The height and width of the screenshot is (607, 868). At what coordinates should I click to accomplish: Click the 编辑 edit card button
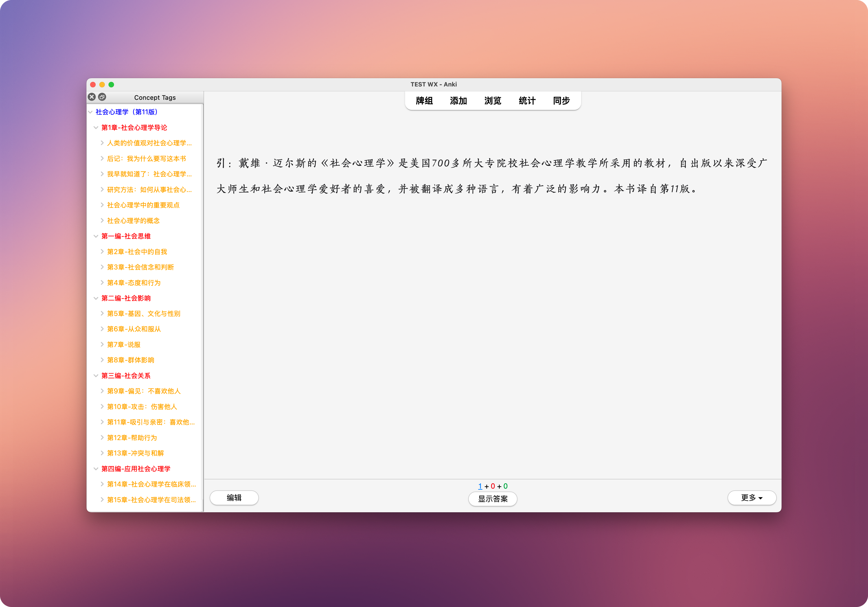tap(234, 498)
